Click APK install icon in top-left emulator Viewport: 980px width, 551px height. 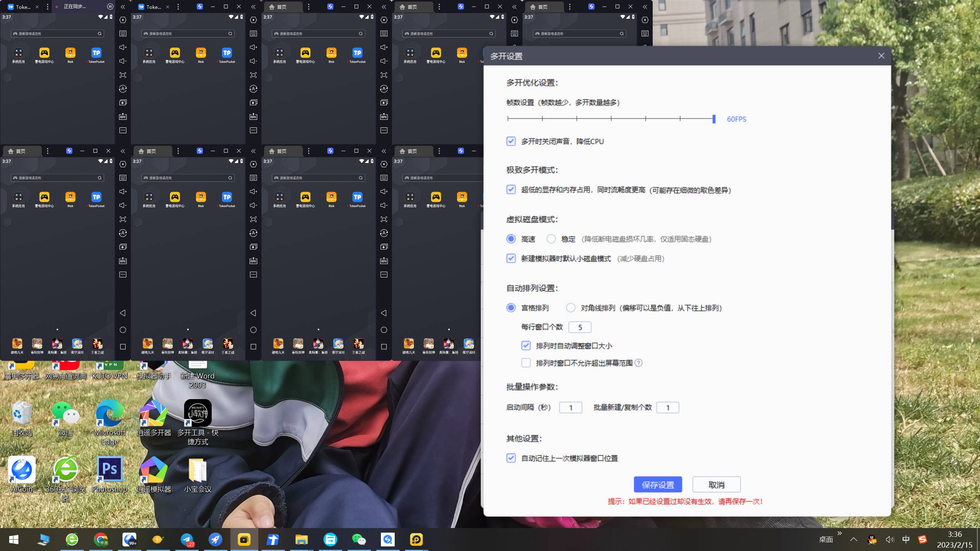click(123, 116)
